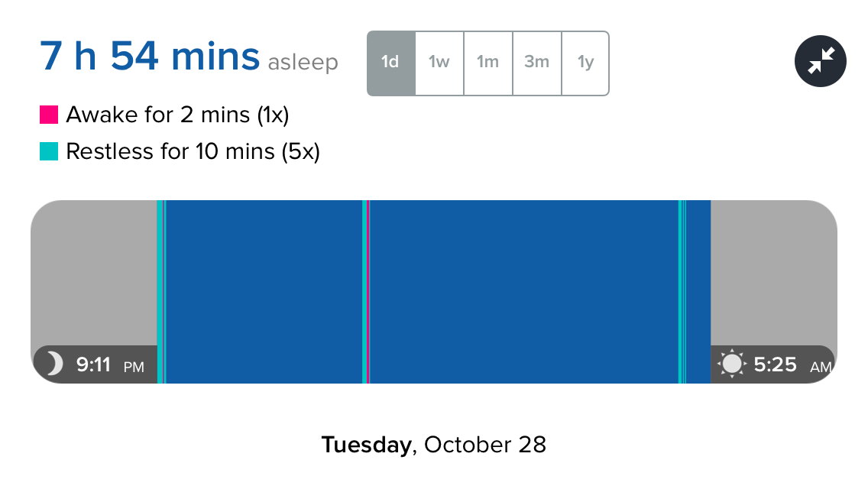868x489 pixels.
Task: Select restless markers near sleep end
Action: (x=682, y=292)
